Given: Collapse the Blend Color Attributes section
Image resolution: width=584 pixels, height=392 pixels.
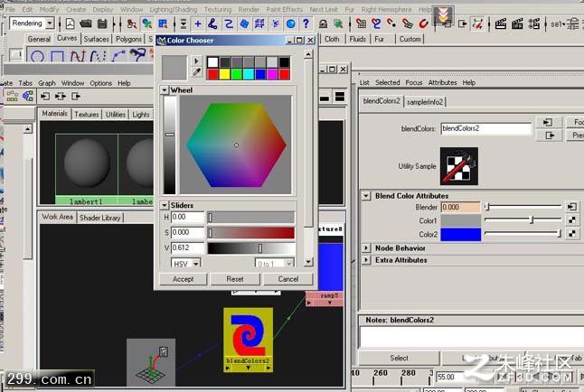Looking at the screenshot, I should tap(366, 195).
